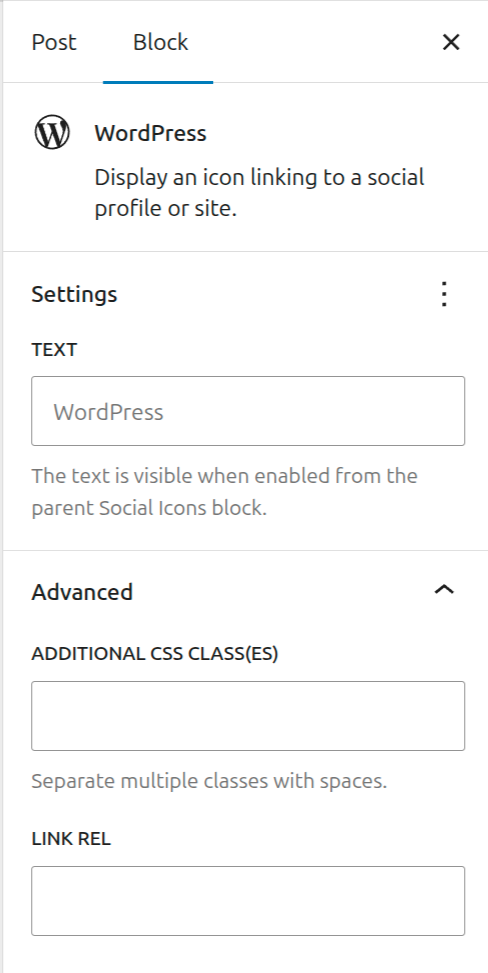Screen dimensions: 488x973
Task: Click the ADDITIONAL CSS CLASS(ES) label
Action: [155, 653]
